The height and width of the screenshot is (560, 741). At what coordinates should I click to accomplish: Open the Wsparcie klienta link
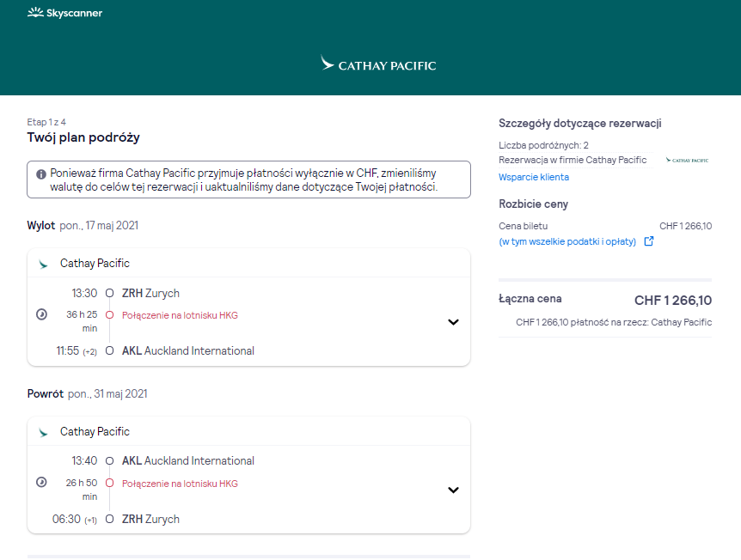[x=534, y=177]
